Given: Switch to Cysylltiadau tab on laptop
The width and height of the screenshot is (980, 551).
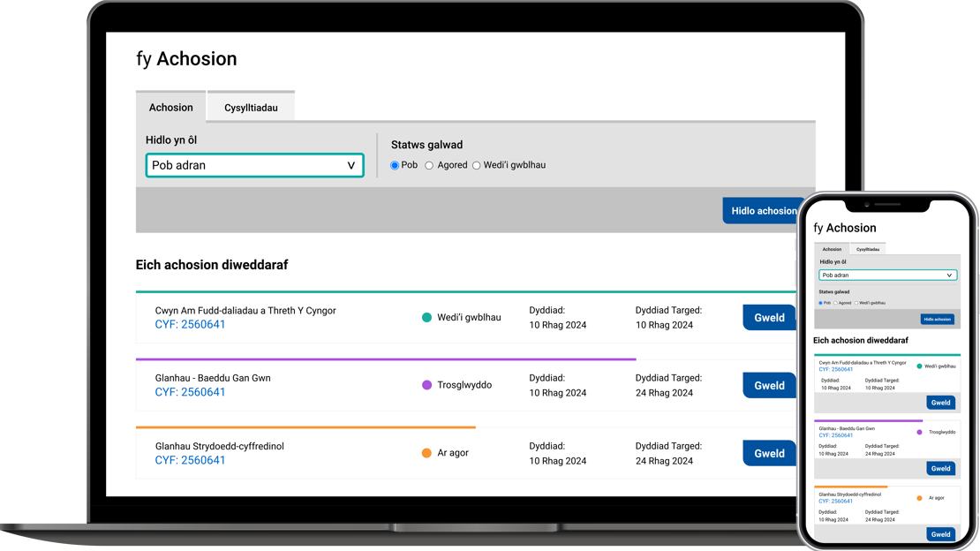Looking at the screenshot, I should pyautogui.click(x=251, y=108).
